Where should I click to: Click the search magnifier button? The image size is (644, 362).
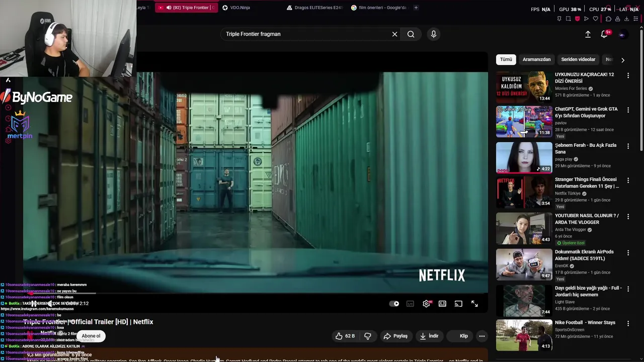click(x=411, y=34)
